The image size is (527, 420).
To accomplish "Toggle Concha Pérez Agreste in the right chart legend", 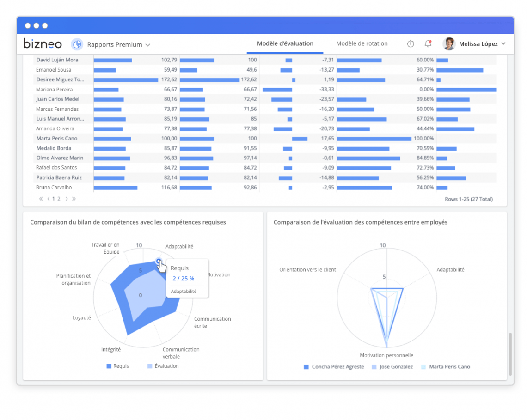I will click(334, 366).
